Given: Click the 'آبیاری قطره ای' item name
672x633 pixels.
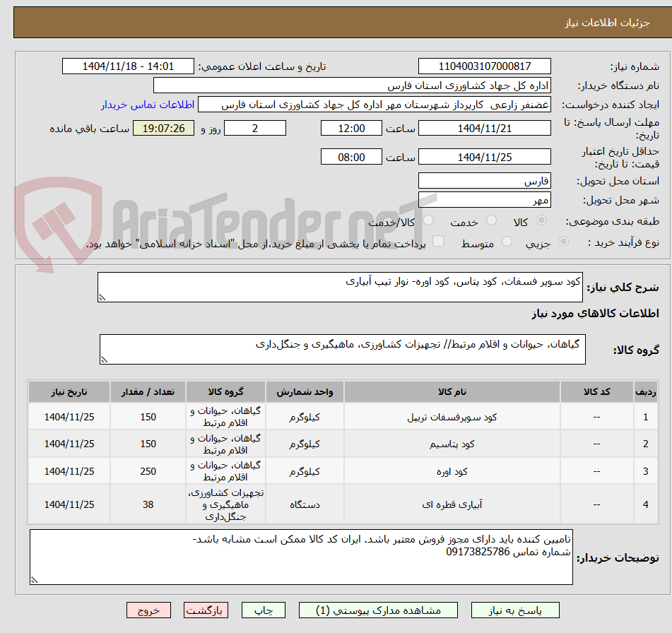Looking at the screenshot, I should pyautogui.click(x=452, y=504).
